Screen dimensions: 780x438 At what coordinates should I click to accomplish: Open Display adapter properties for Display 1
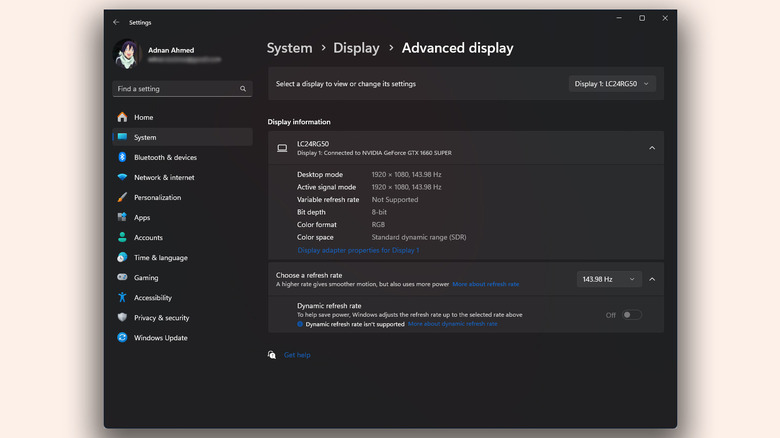click(x=358, y=250)
